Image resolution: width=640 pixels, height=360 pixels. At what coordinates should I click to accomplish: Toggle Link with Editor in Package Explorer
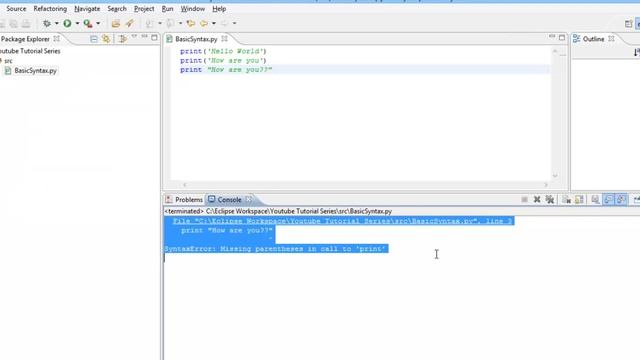106,39
